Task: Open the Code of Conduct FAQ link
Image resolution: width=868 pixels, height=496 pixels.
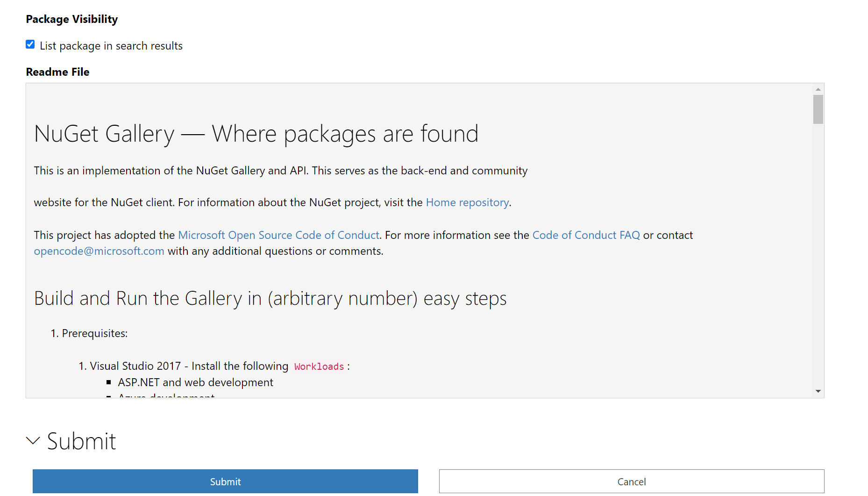Action: coord(586,235)
